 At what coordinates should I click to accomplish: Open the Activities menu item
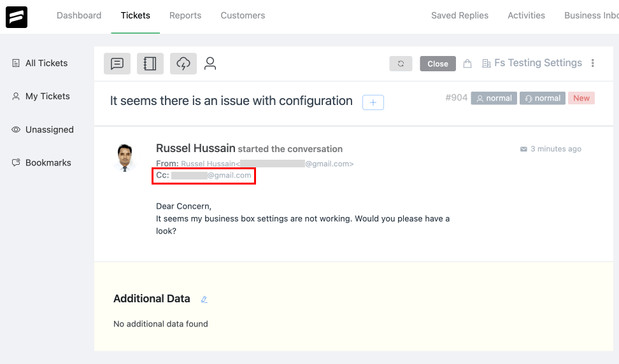[x=526, y=15]
